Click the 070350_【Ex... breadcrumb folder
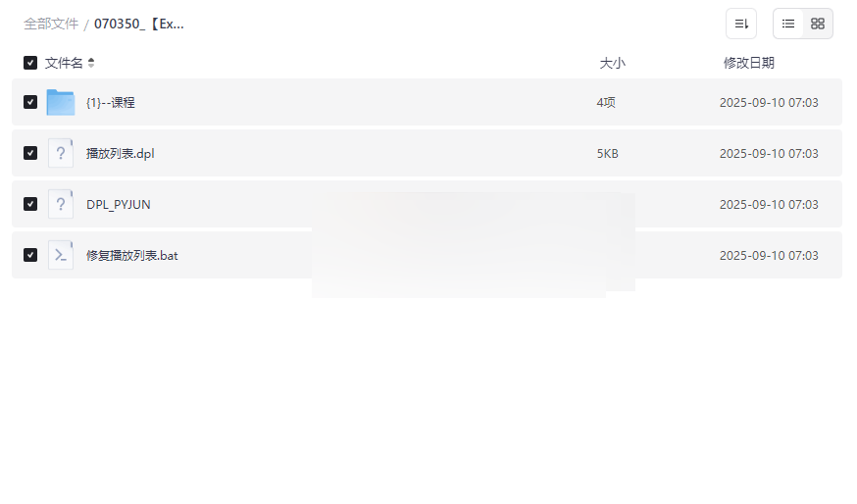The height and width of the screenshot is (504, 857). (x=139, y=24)
